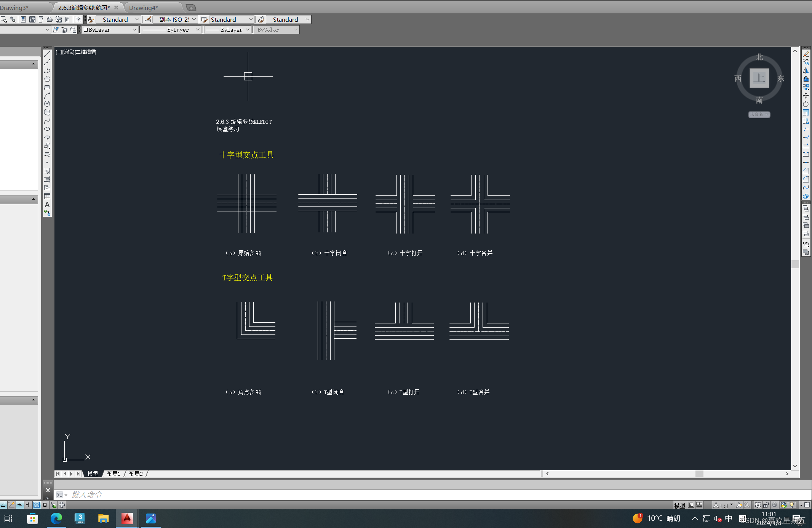Screen dimensions: 812x528
Task: Open workspace switching gear icon
Action: [758, 505]
